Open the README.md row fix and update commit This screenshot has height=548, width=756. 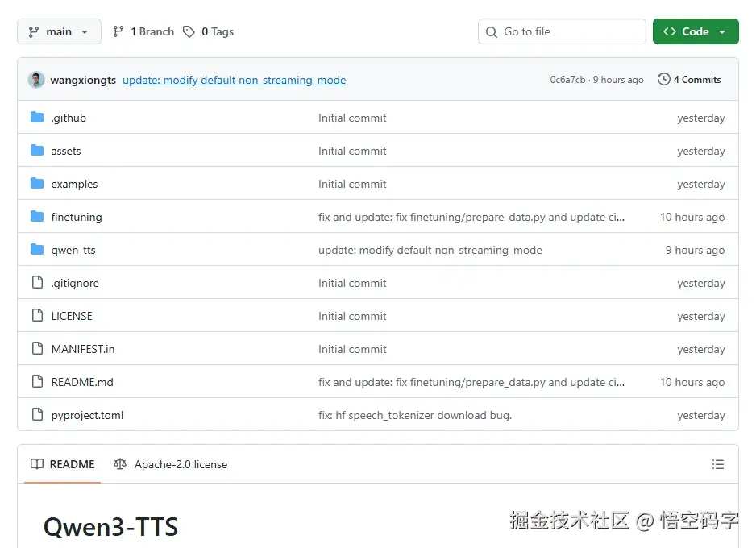pyautogui.click(x=471, y=382)
